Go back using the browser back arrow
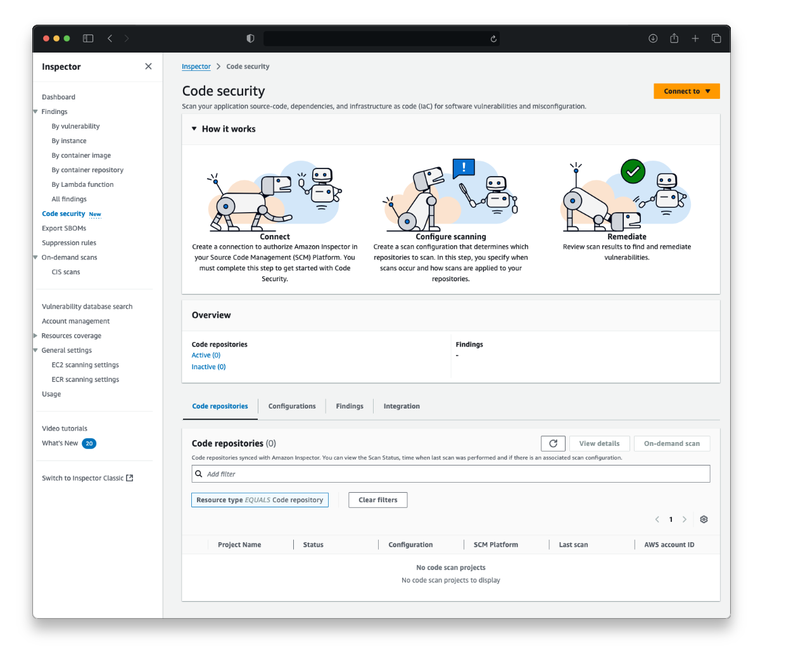This screenshot has height=672, width=791. click(109, 38)
